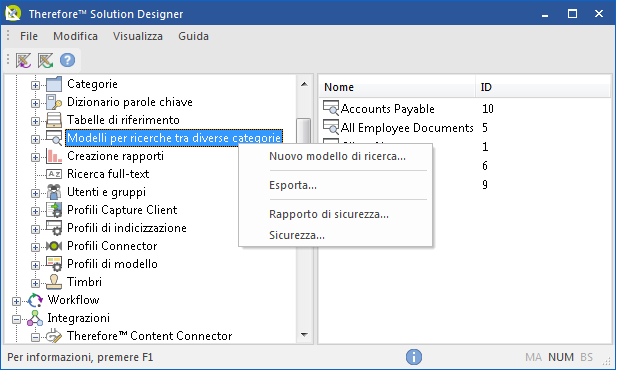Viewport: 617px width, 371px height.
Task: Click the Ricerca full-text AZ icon
Action: pos(54,174)
